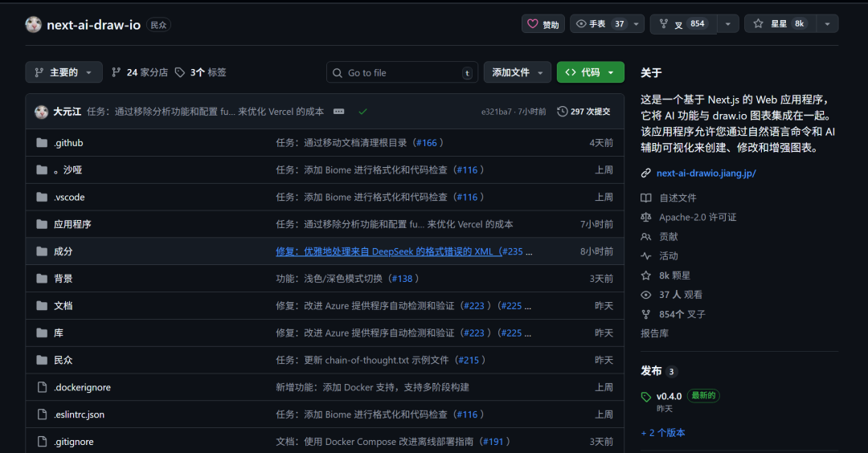
Task: Open the v0.4.0 latest release
Action: [x=669, y=396]
